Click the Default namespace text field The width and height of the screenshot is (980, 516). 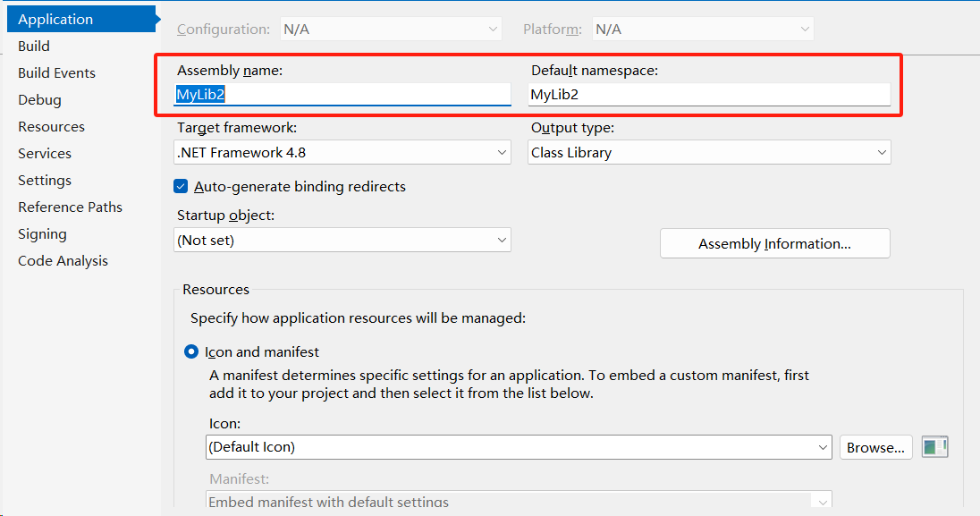tap(709, 95)
